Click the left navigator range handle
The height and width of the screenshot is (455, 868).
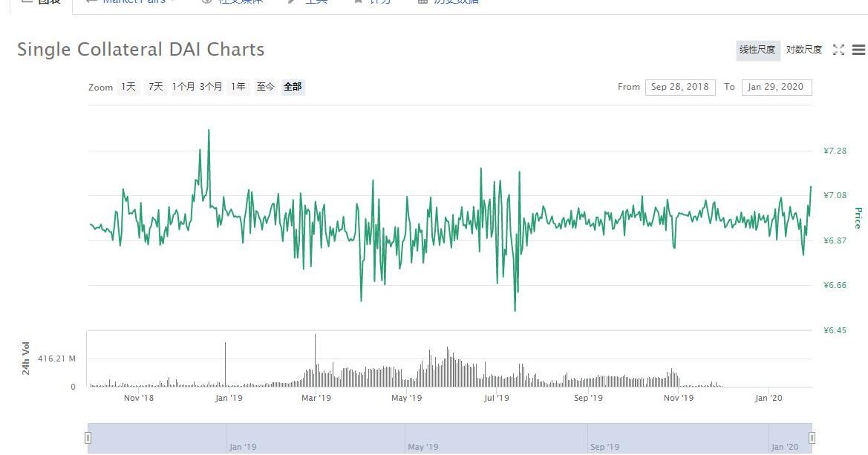(x=88, y=438)
